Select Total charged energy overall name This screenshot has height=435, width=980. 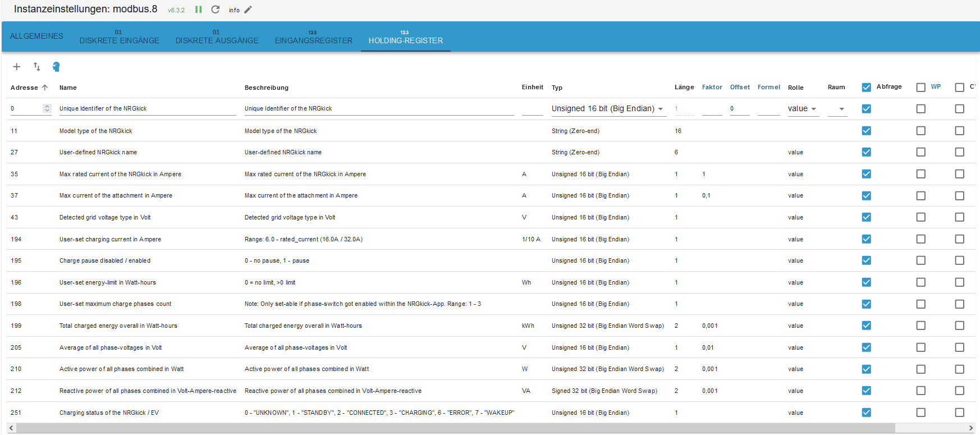point(118,326)
